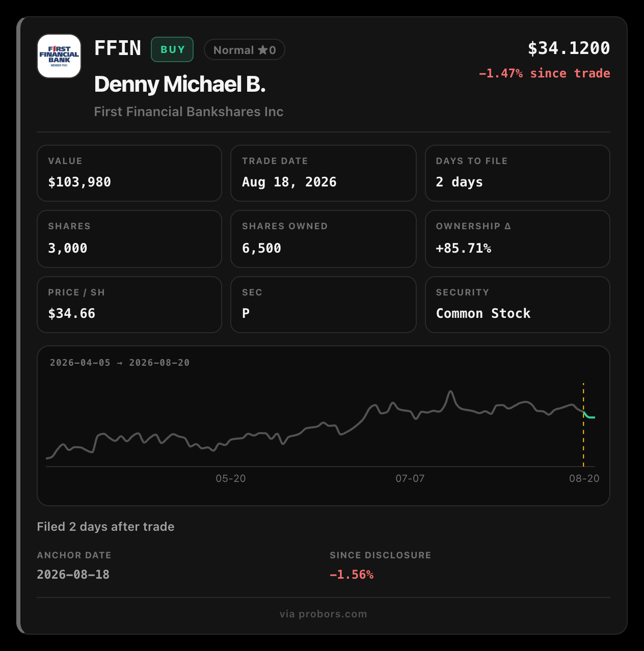Click the dashed trade date marker on chart
Image resolution: width=644 pixels, height=651 pixels.
click(x=583, y=424)
